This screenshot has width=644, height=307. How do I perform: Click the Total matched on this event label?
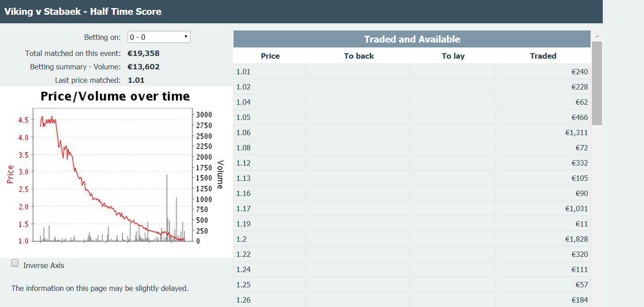pyautogui.click(x=73, y=53)
